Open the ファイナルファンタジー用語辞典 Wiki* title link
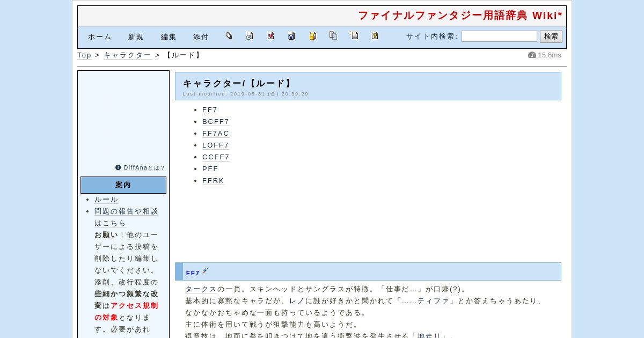This screenshot has height=338, width=644. tap(460, 16)
